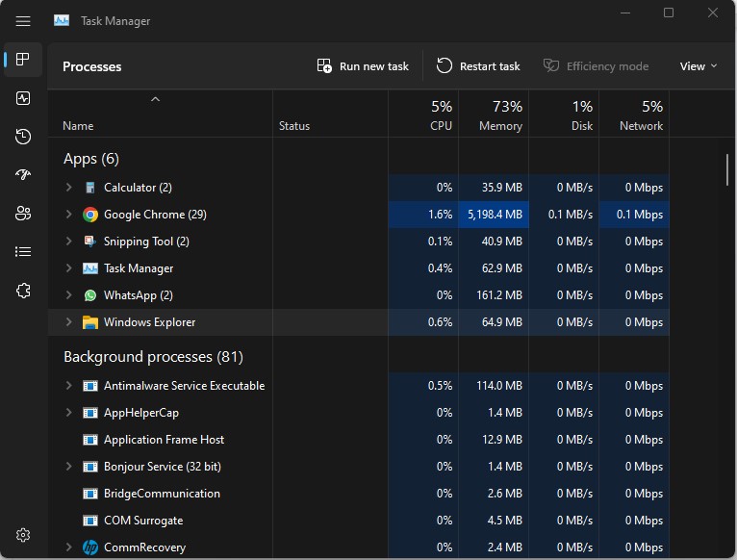Click the Bonjour Service process icon
Screen dimensions: 737x560
point(89,467)
